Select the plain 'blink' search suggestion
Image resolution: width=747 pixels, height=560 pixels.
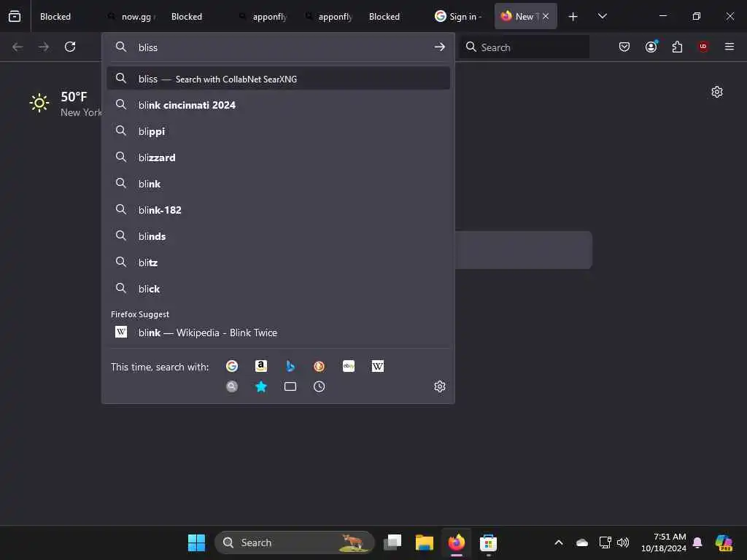pos(278,183)
